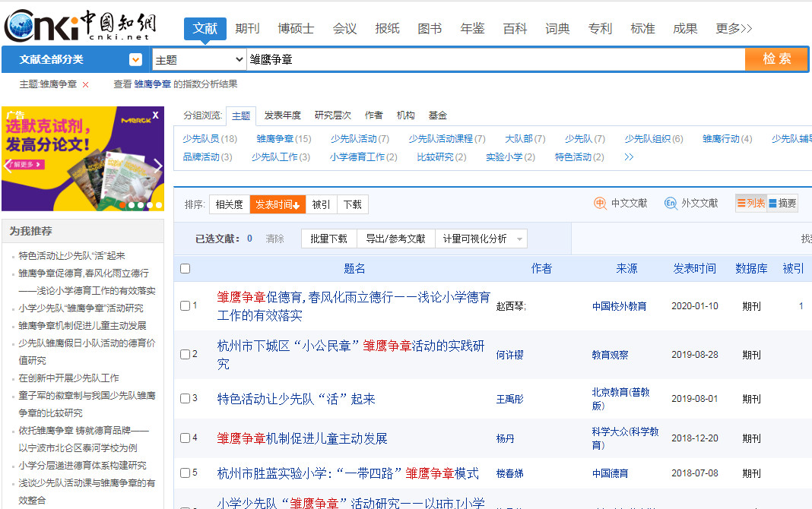Viewport: 812px width, 509px height.
Task: Close the Merck advertisement banner
Action: click(155, 115)
